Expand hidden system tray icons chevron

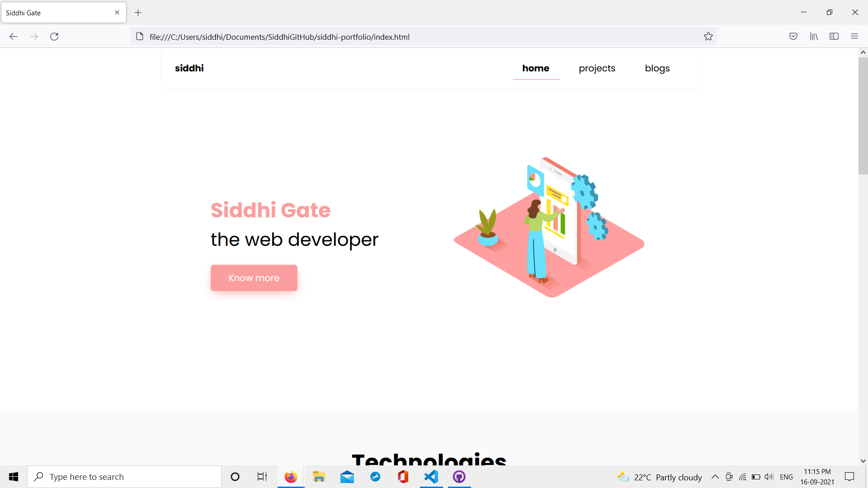[x=715, y=477]
